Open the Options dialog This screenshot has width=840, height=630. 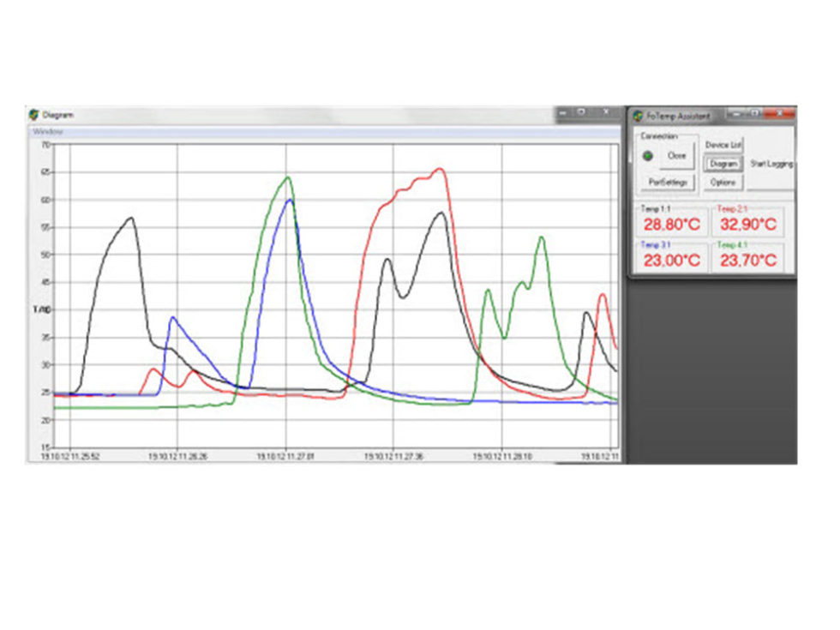pyautogui.click(x=723, y=182)
